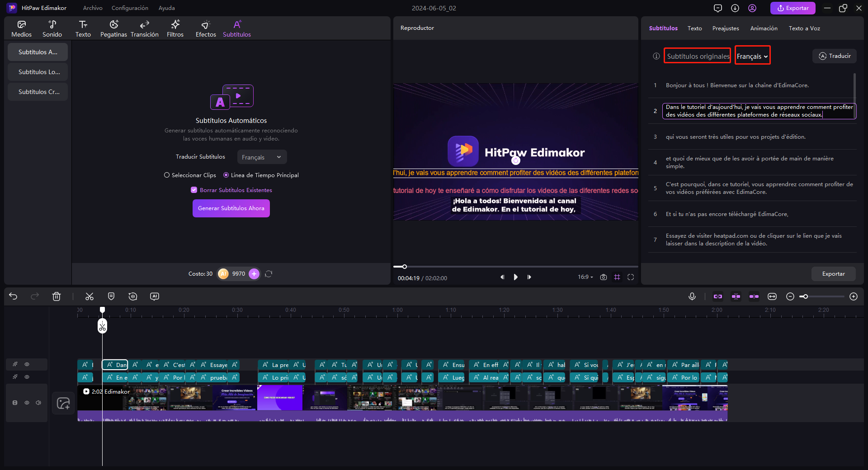Open the Configuración menu
This screenshot has height=470, width=868.
pyautogui.click(x=130, y=8)
